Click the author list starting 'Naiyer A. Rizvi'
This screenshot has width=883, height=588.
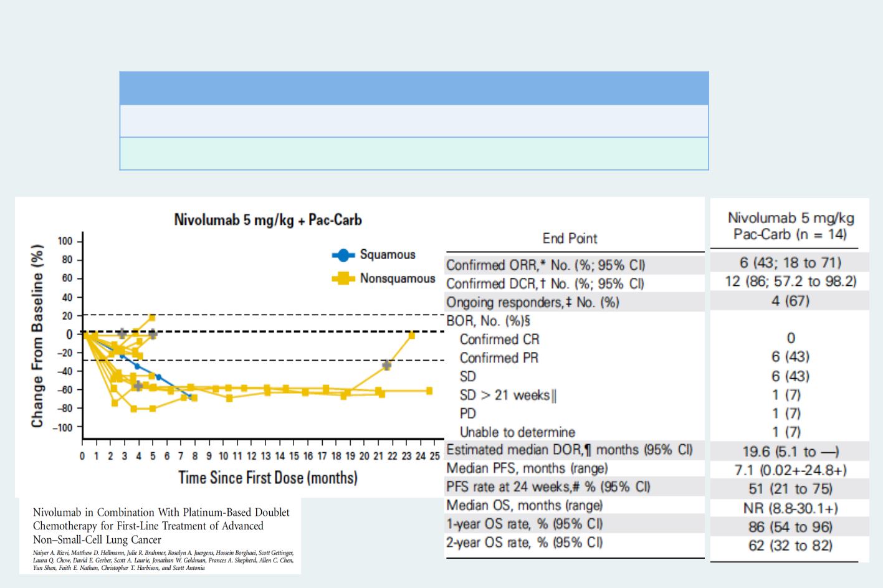coord(163,561)
